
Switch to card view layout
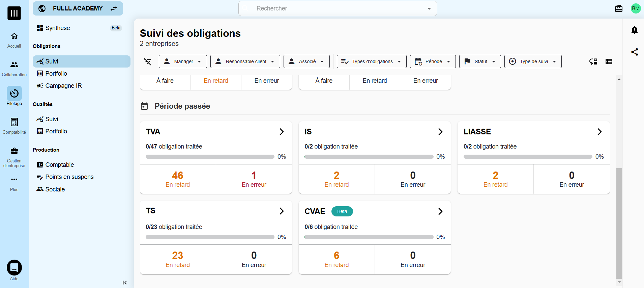[x=593, y=61]
